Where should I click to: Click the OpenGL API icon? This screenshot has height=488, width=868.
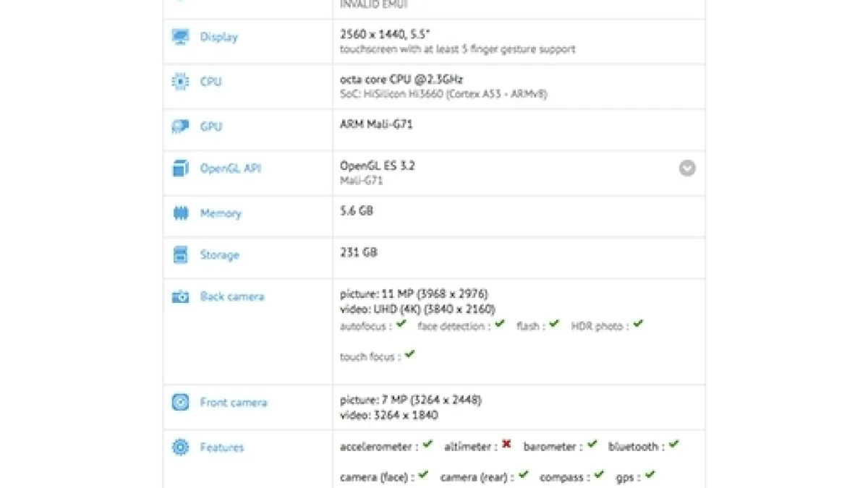click(x=180, y=168)
